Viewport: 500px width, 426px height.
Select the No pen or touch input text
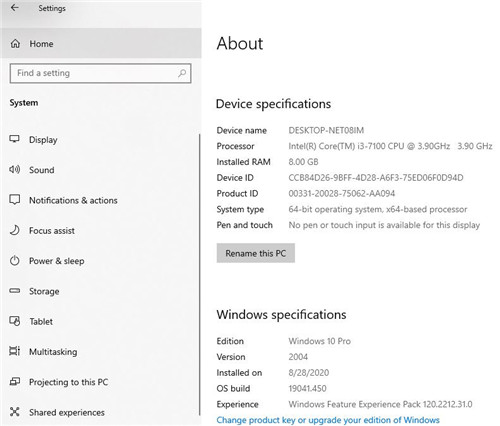pos(384,225)
